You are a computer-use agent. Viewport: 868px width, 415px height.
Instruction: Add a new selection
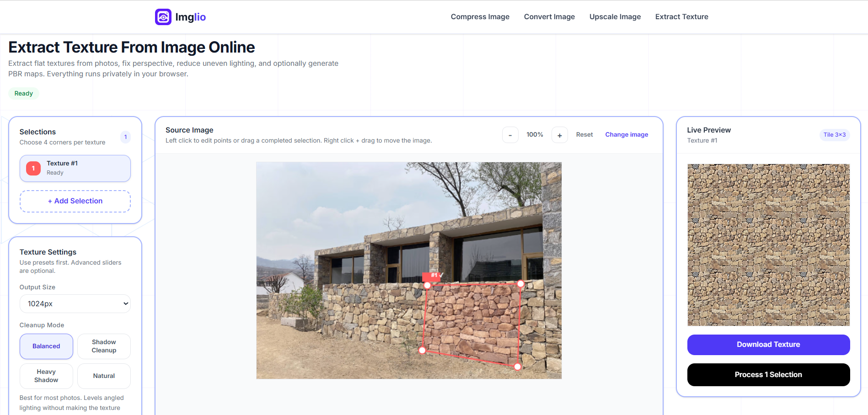75,201
